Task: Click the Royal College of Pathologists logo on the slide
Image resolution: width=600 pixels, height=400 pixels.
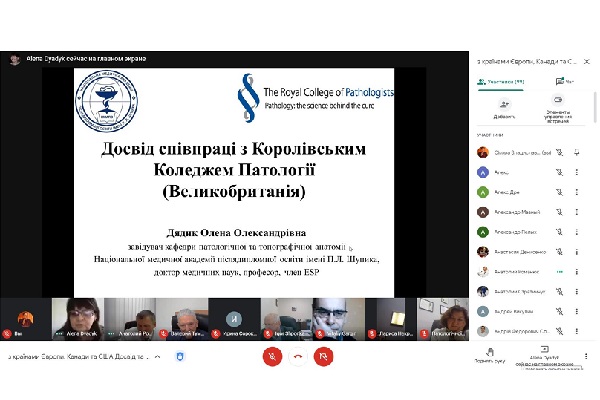Action: point(315,98)
